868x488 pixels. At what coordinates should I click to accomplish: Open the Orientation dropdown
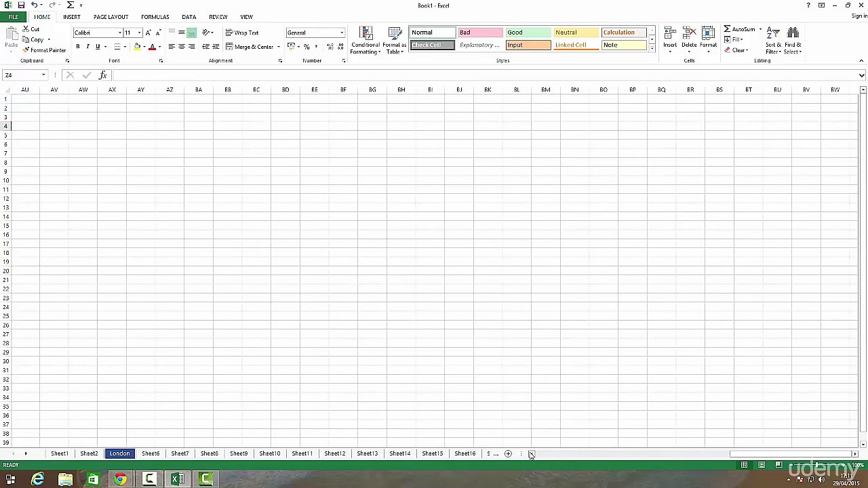click(208, 33)
